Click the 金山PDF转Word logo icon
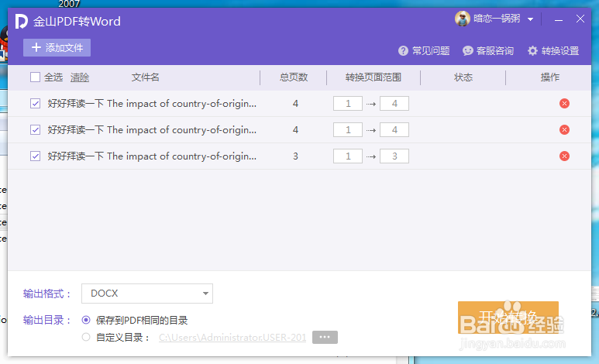Viewport: 599px width, 364px height. point(22,22)
